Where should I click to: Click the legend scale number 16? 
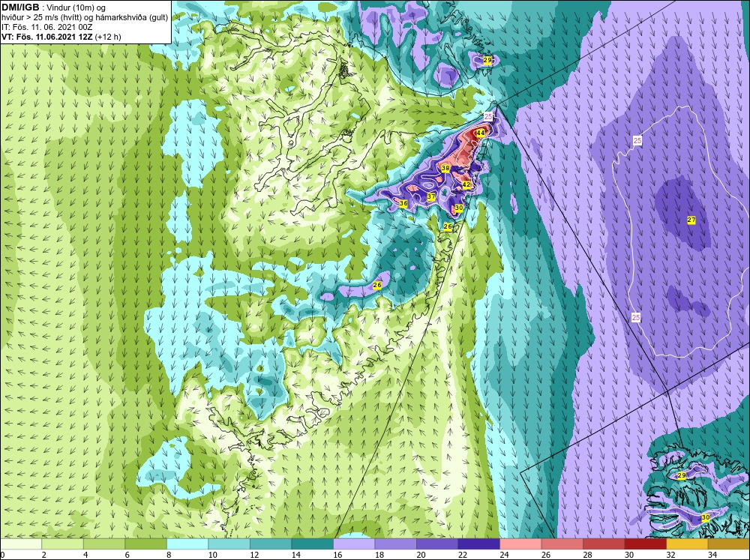337,555
